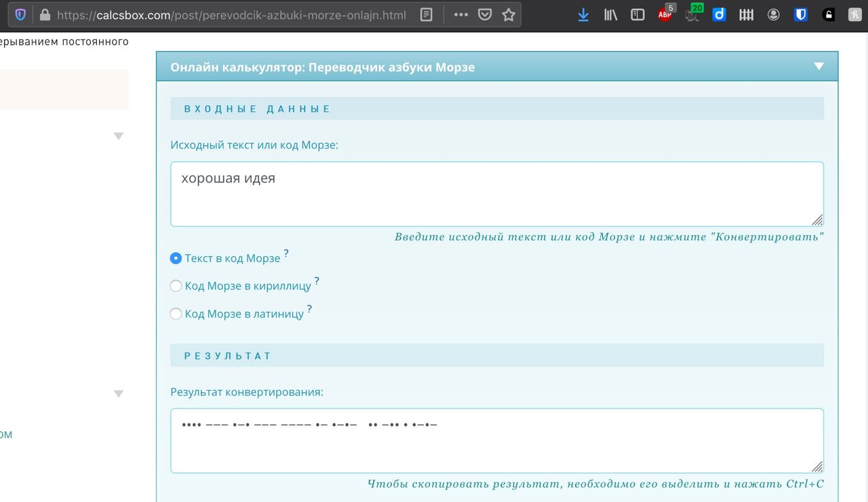Focus the source text field 'хорошая идея'
Viewport: 868px width, 502px height.
[497, 194]
